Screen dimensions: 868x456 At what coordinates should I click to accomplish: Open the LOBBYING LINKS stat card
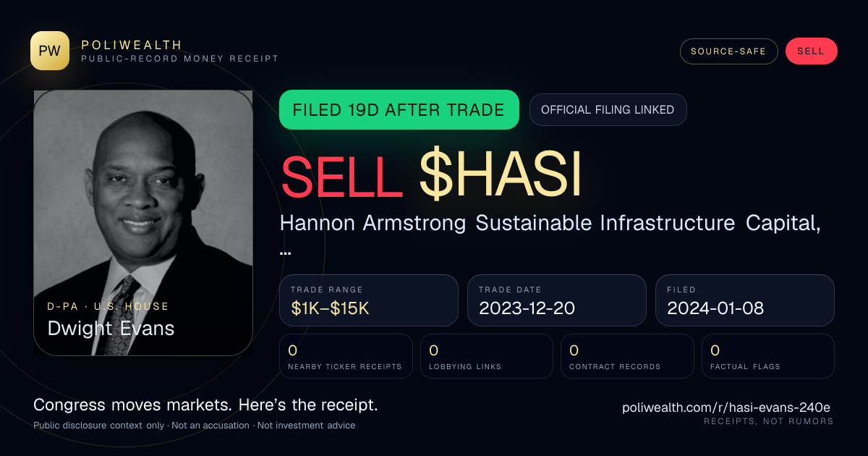(x=487, y=356)
